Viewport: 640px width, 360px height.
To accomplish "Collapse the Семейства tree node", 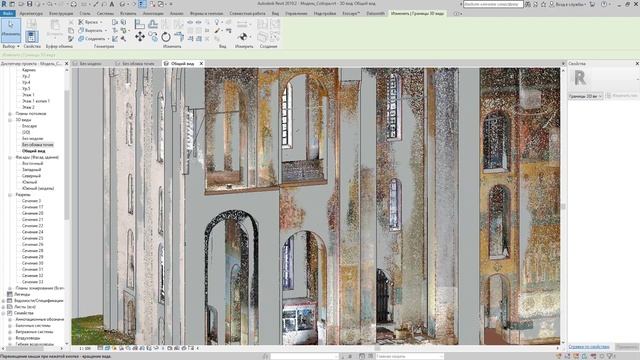I will click(x=4, y=313).
